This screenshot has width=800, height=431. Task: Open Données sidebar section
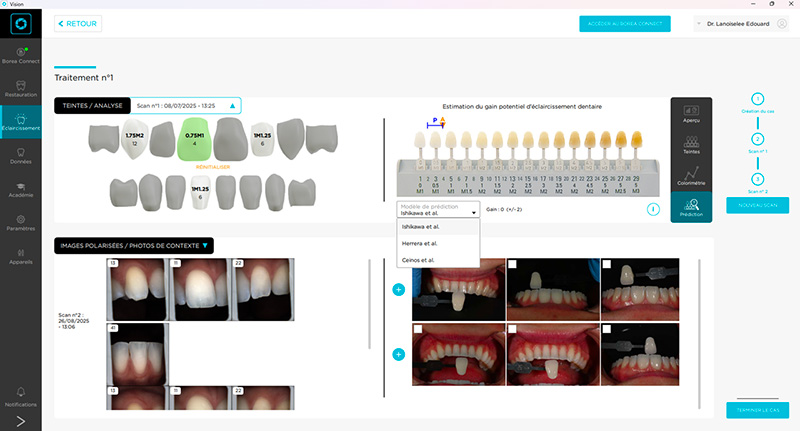(20, 156)
